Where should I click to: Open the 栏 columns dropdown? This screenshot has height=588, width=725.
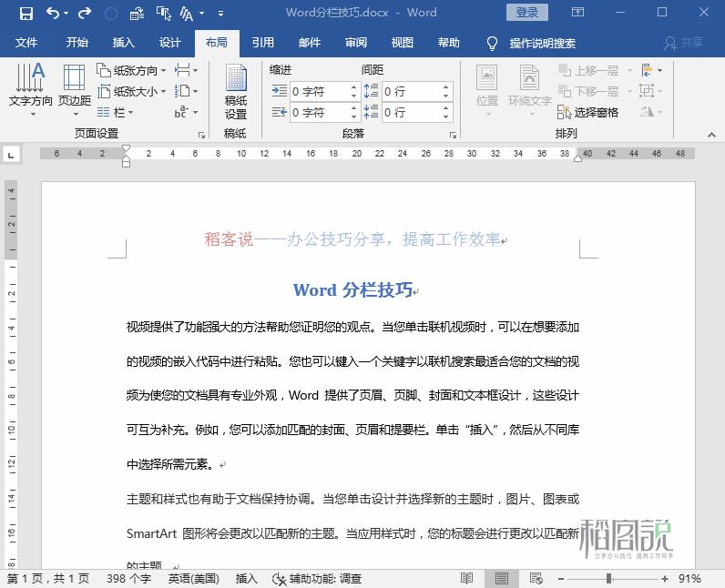tap(115, 112)
